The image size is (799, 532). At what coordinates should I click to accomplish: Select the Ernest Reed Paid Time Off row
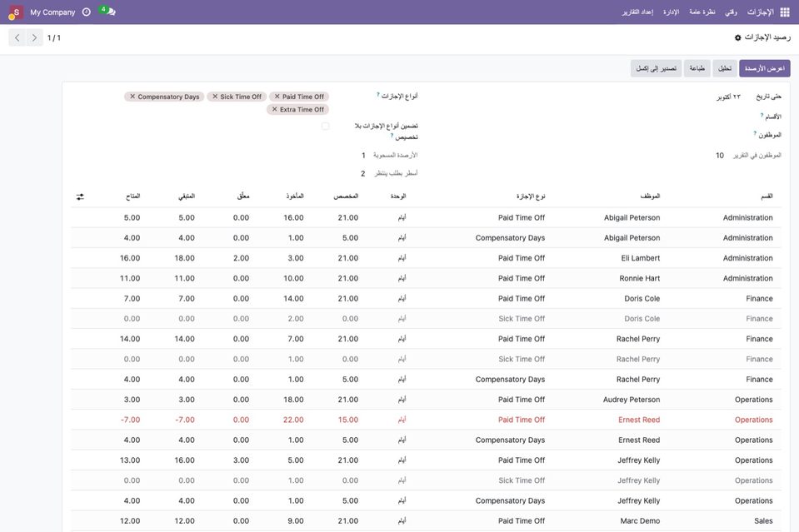(x=426, y=420)
